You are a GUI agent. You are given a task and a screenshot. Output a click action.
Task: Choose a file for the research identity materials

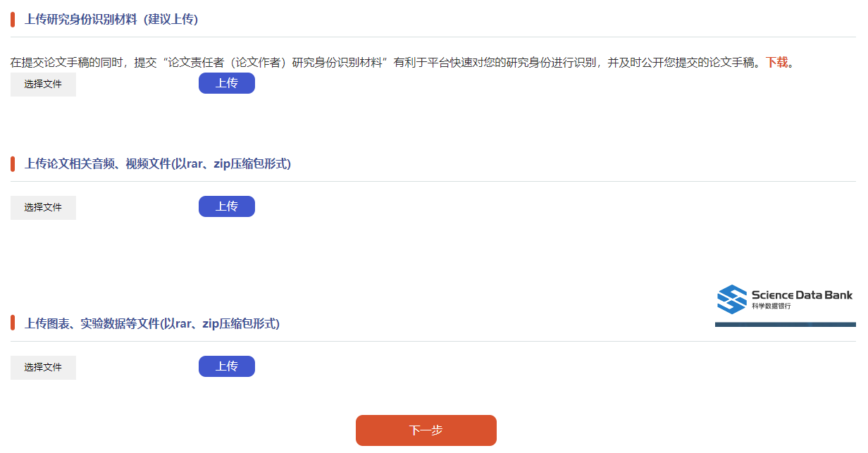43,85
